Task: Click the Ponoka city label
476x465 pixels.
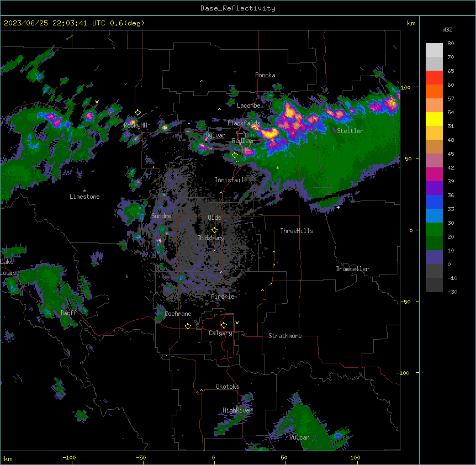Action: click(x=265, y=75)
